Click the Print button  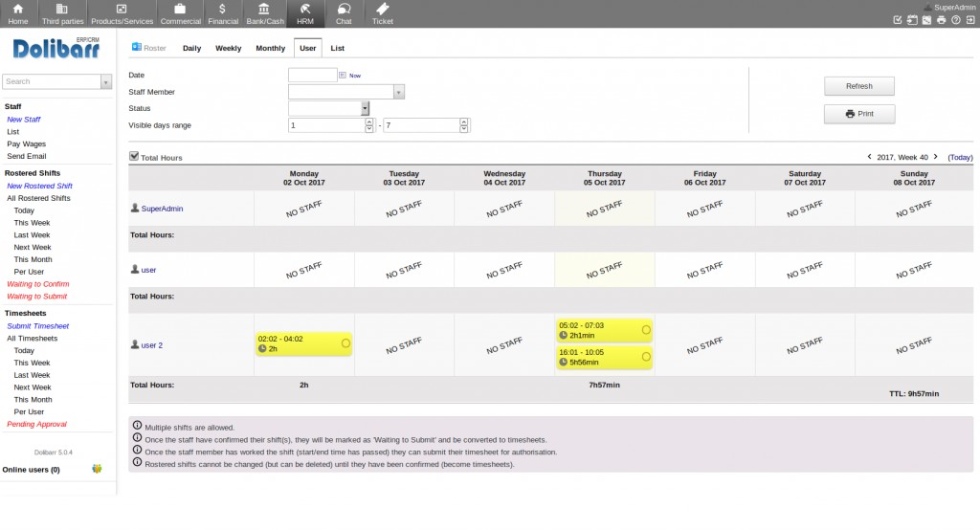point(858,114)
